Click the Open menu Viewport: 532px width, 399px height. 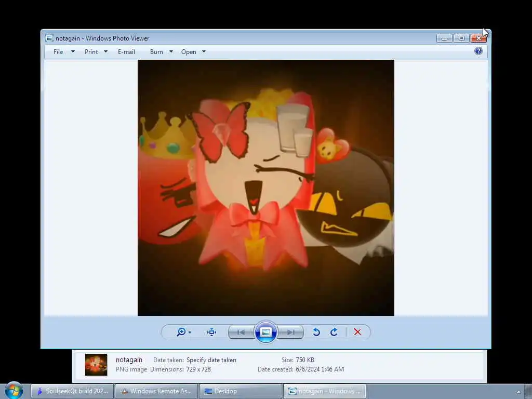tap(189, 52)
